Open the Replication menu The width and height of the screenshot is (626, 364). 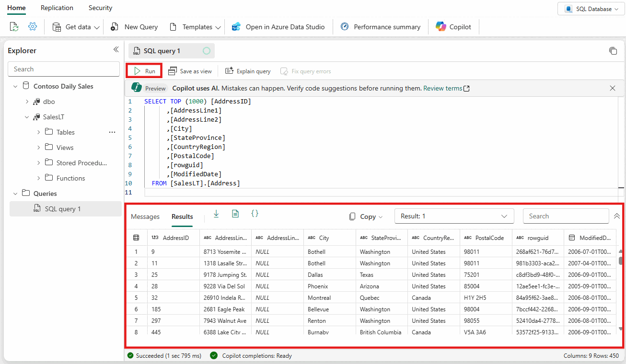pos(57,8)
